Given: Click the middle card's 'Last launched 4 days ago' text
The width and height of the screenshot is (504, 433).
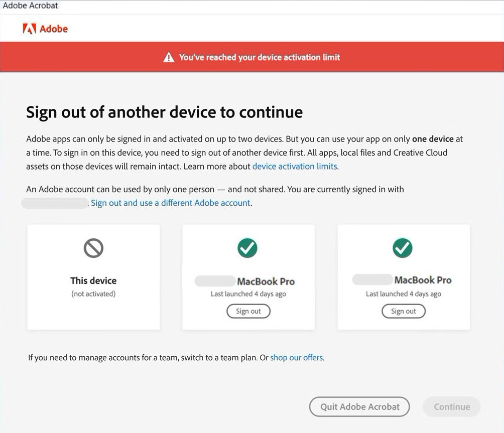Looking at the screenshot, I should pos(248,294).
